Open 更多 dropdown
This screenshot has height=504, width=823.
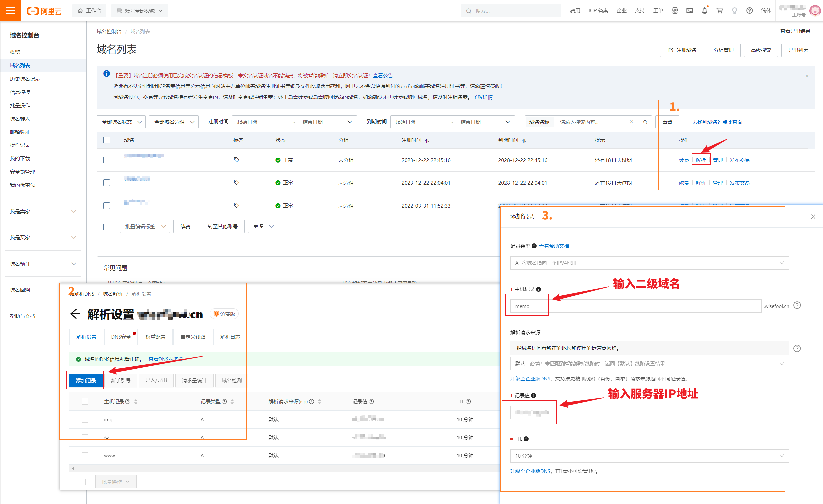[x=263, y=226]
